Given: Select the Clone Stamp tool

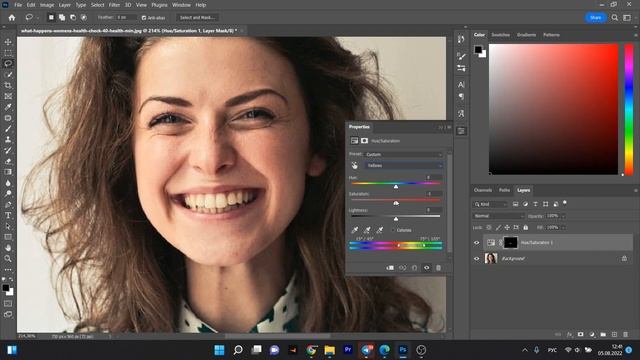Looking at the screenshot, I should click(8, 139).
